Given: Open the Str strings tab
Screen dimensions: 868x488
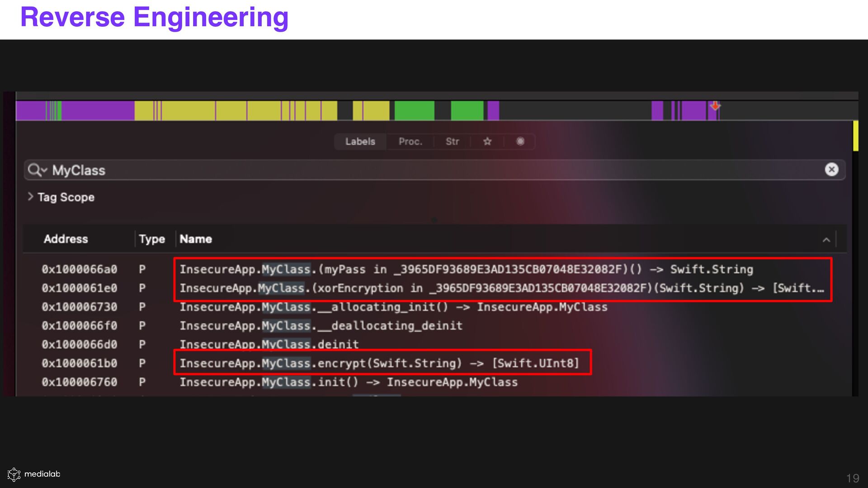Looking at the screenshot, I should pos(452,141).
